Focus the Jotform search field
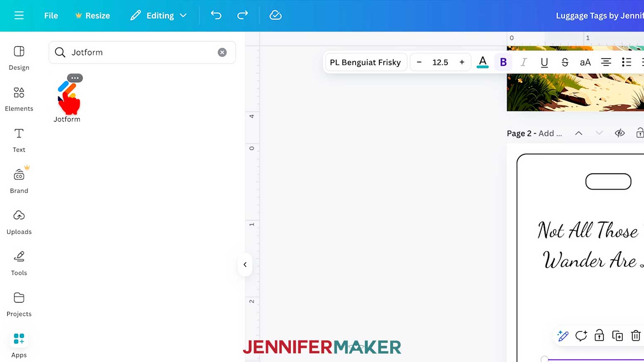 pos(142,52)
